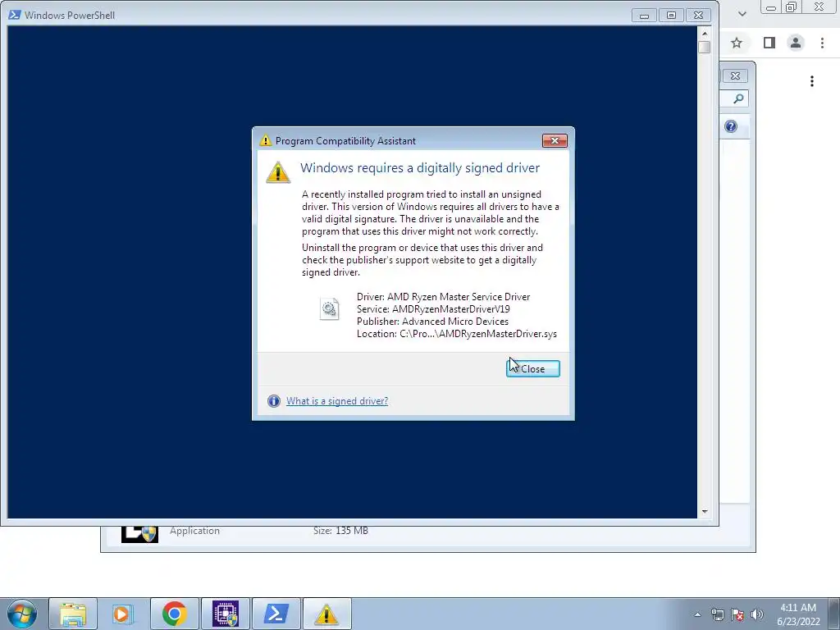Open File Explorer from the taskbar

[x=73, y=614]
